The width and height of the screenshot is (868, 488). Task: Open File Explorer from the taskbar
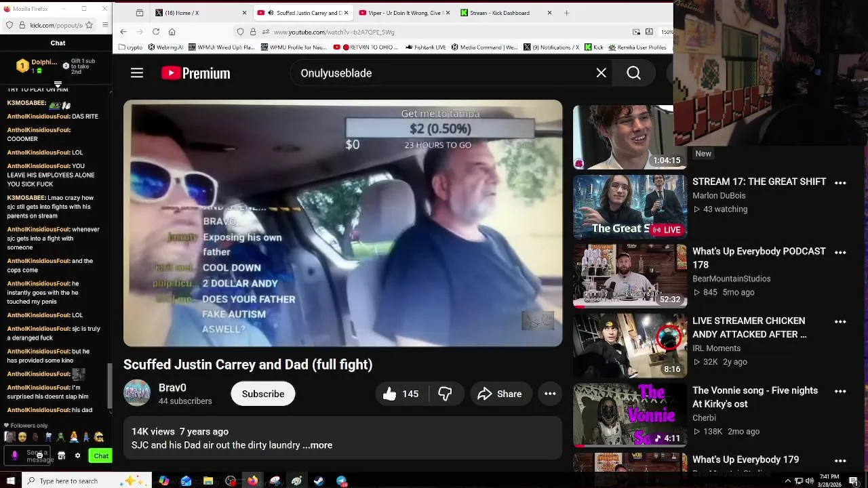(208, 481)
